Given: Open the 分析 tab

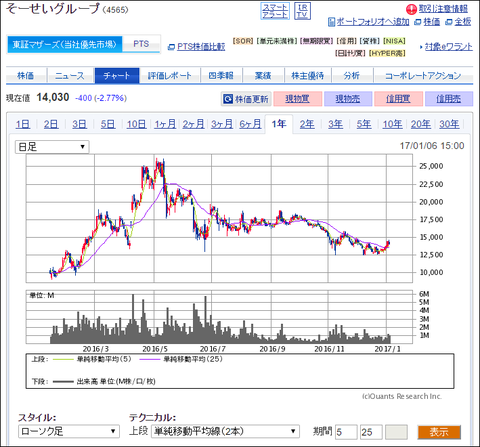Looking at the screenshot, I should pyautogui.click(x=352, y=76).
